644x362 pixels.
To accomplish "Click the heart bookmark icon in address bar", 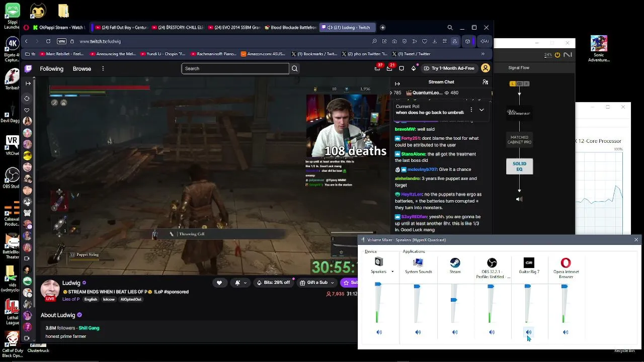I will point(425,41).
